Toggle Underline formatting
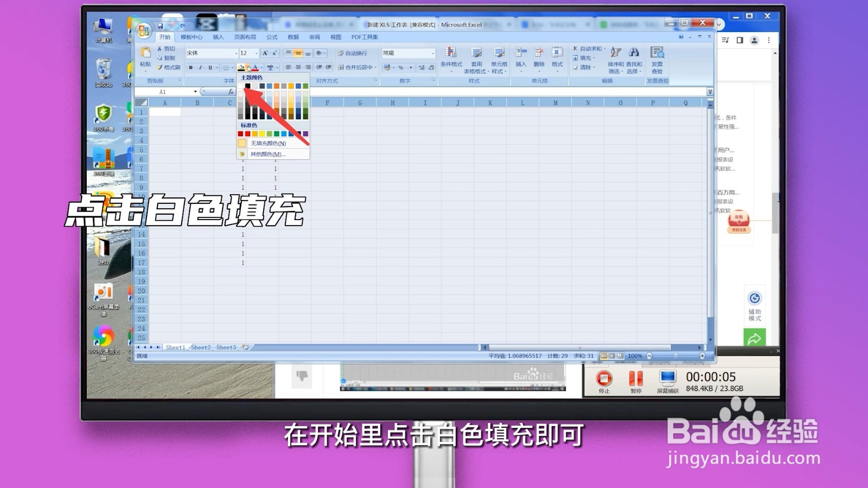This screenshot has width=868, height=488. [x=210, y=68]
